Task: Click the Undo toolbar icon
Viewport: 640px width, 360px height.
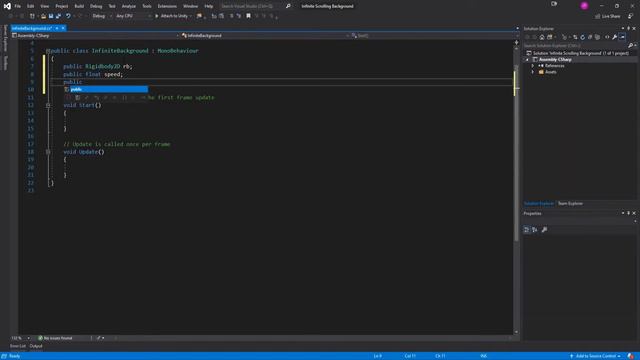Action: (68, 16)
